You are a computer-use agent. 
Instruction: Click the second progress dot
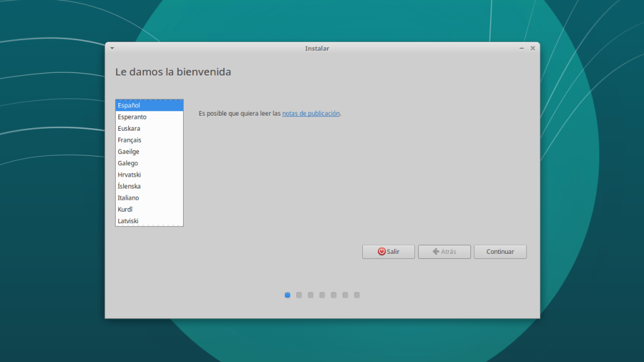tap(299, 294)
